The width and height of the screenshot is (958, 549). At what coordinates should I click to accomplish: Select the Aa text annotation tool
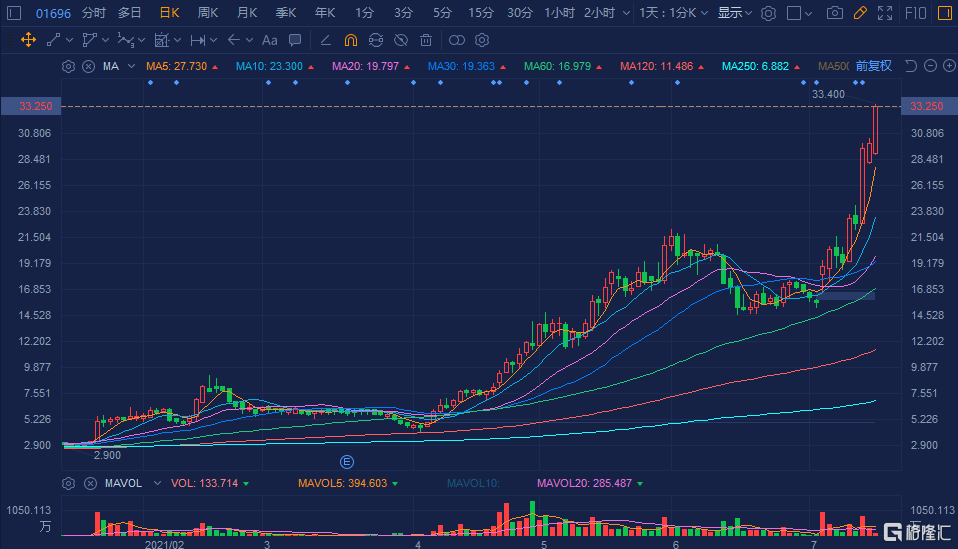tap(269, 40)
